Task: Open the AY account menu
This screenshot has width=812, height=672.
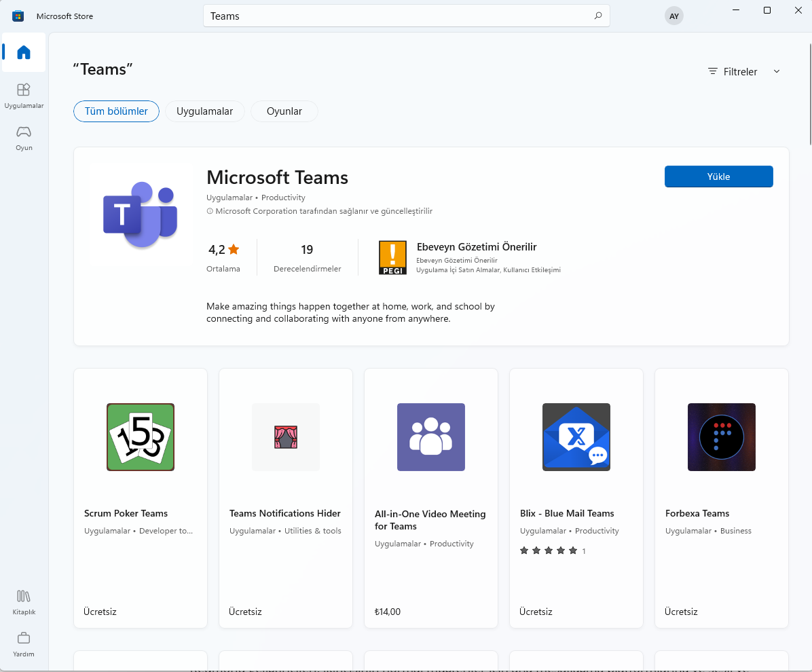Action: (x=673, y=15)
